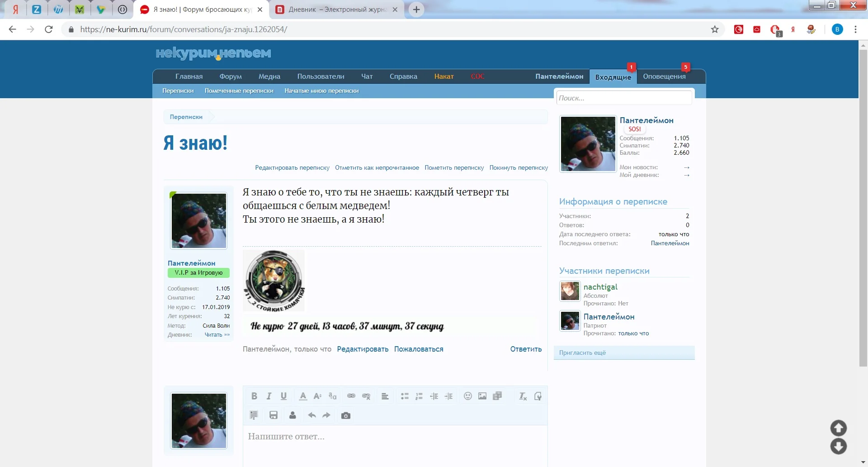Click Редактировать переписку link

(292, 168)
